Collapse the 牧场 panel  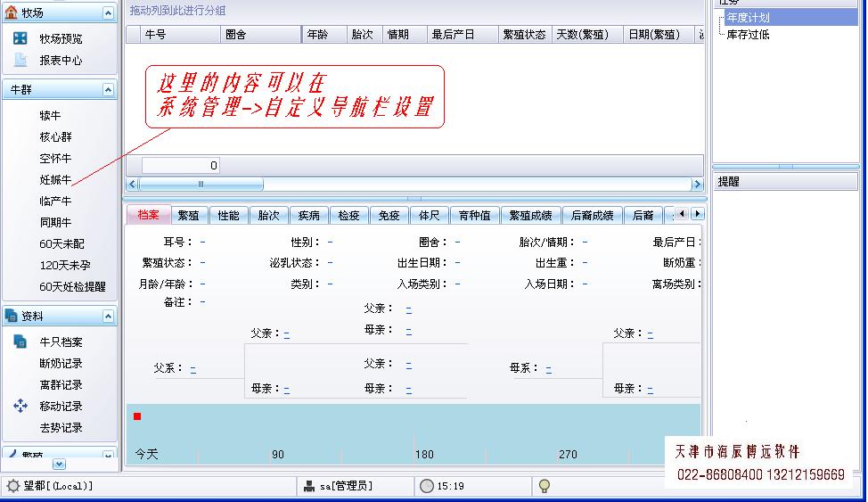tap(108, 12)
